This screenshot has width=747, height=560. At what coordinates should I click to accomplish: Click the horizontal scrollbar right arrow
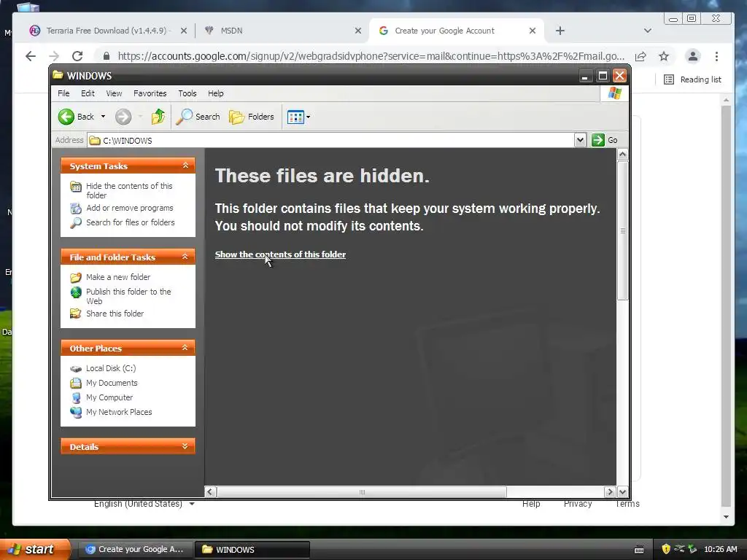pyautogui.click(x=610, y=492)
